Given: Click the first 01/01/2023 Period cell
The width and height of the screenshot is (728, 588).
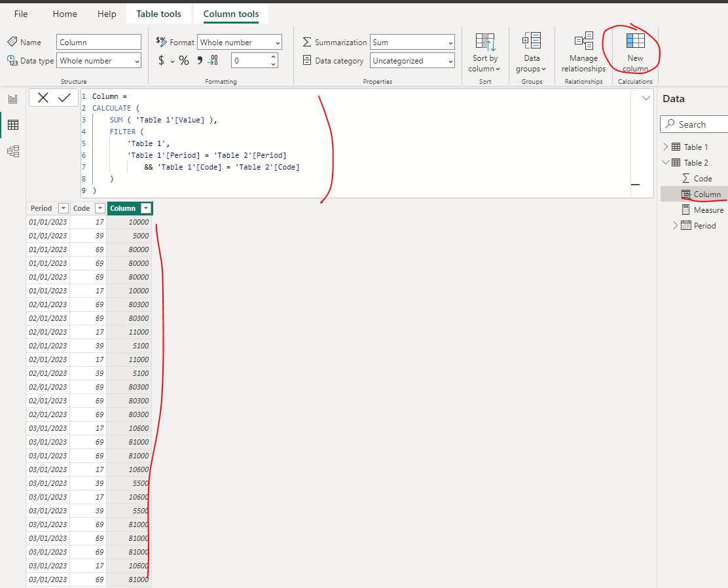Looking at the screenshot, I should [x=48, y=222].
